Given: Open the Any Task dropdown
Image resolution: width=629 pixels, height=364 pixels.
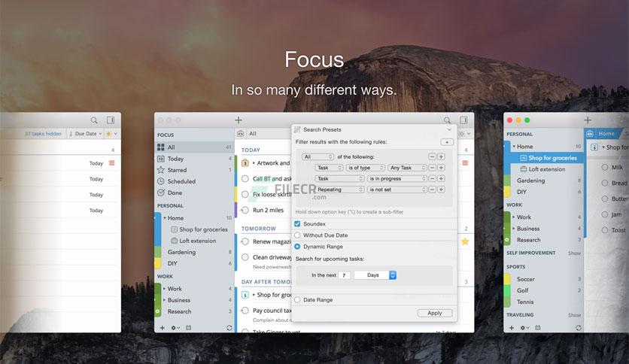Looking at the screenshot, I should (407, 168).
